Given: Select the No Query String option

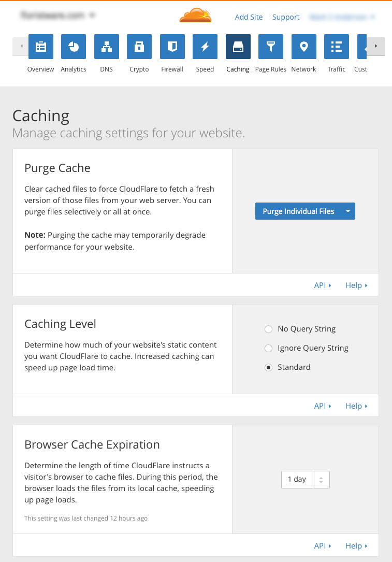Looking at the screenshot, I should 268,329.
